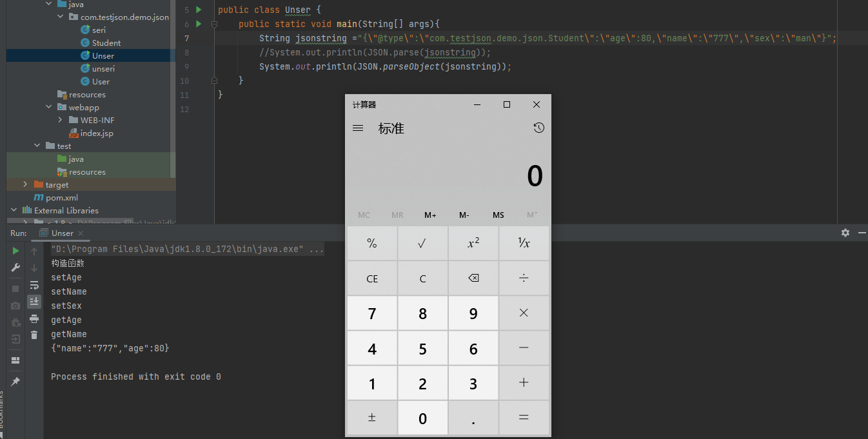Collapse com.testjson.demo.json package
Image resolution: width=868 pixels, height=439 pixels.
(x=60, y=17)
